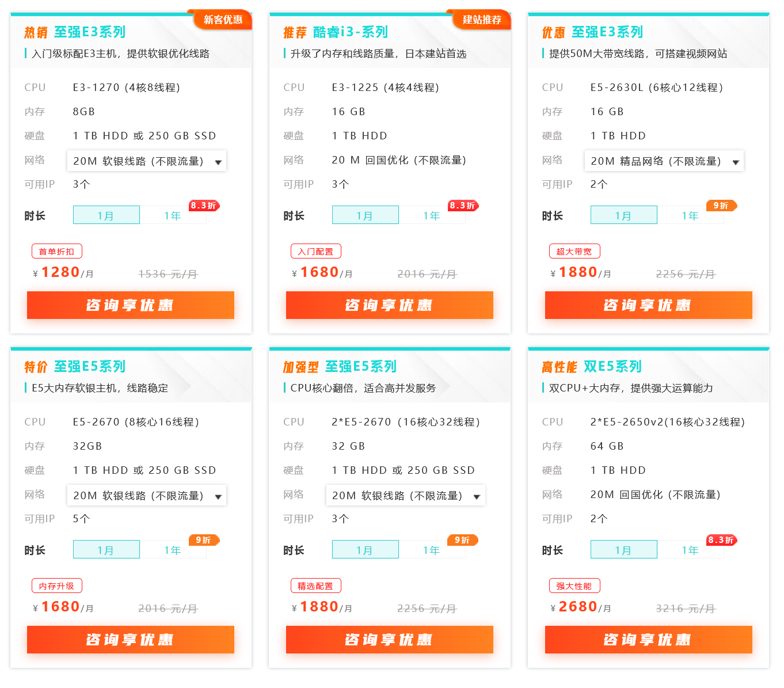Image resolution: width=784 pixels, height=688 pixels.
Task: Open network dropdown on 特价 至强E5 card
Action: [147, 496]
